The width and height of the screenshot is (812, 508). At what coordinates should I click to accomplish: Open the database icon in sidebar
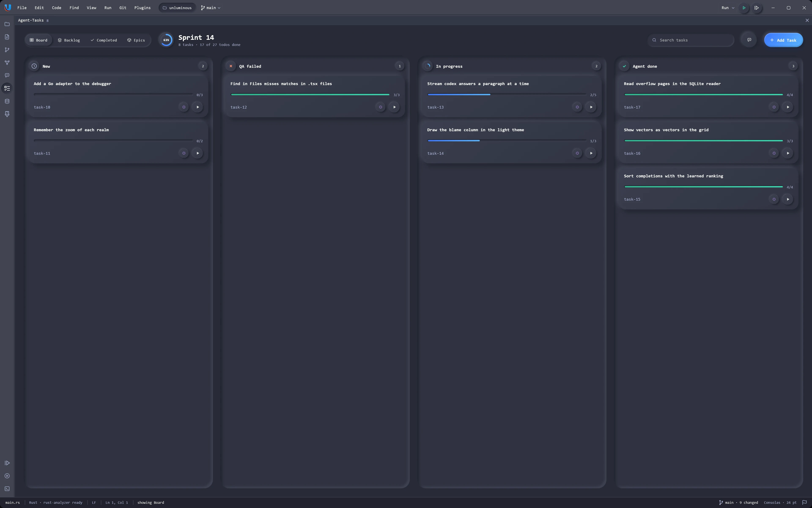point(7,101)
